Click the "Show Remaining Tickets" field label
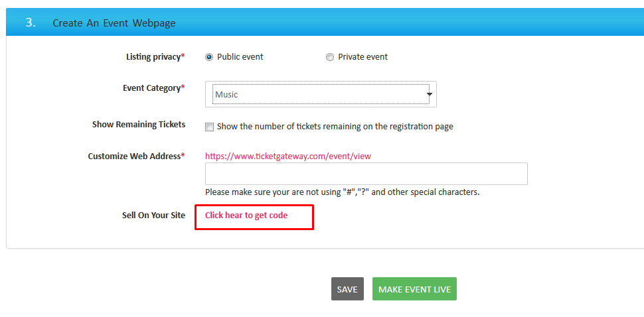This screenshot has height=317, width=644. (x=139, y=125)
